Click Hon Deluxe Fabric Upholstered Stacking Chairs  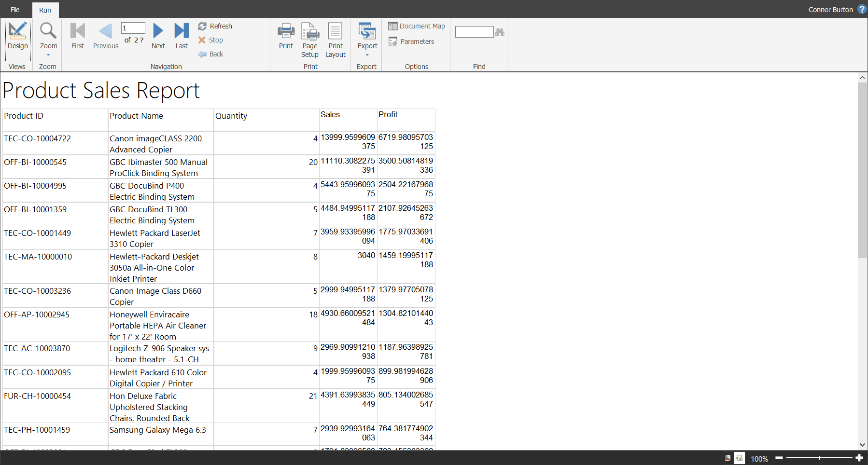coord(161,406)
